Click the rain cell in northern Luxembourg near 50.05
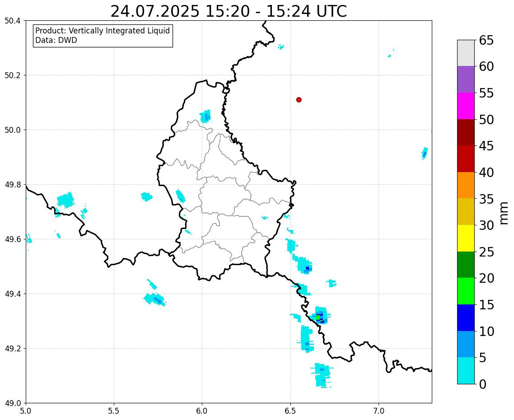Screen dimensions: 514x420 (206, 117)
